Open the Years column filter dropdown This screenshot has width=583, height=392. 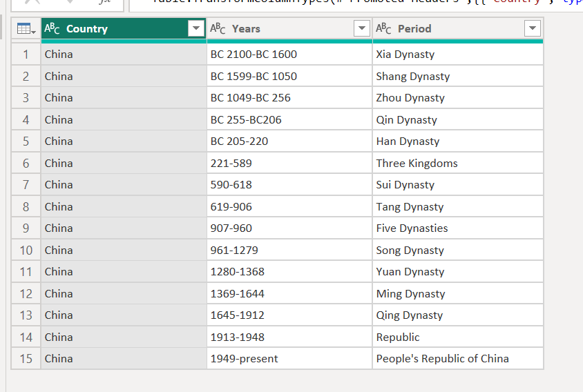tap(362, 28)
